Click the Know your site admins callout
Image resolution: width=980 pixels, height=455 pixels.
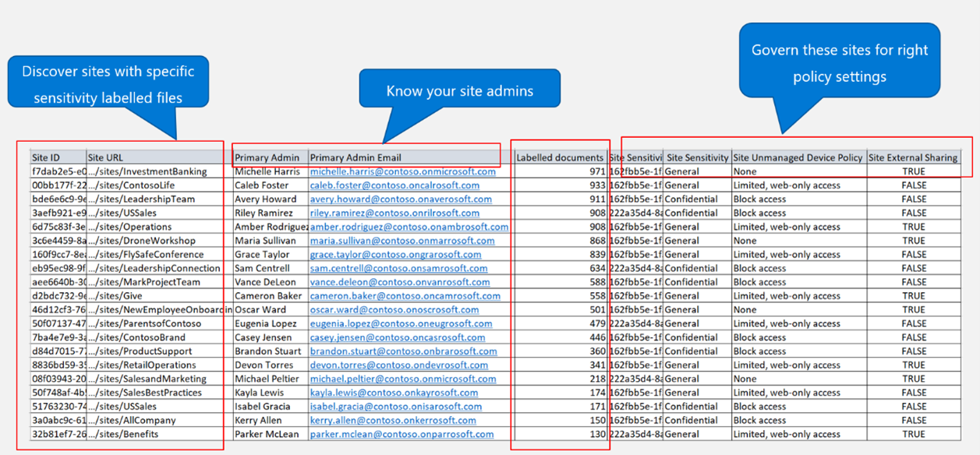(460, 90)
